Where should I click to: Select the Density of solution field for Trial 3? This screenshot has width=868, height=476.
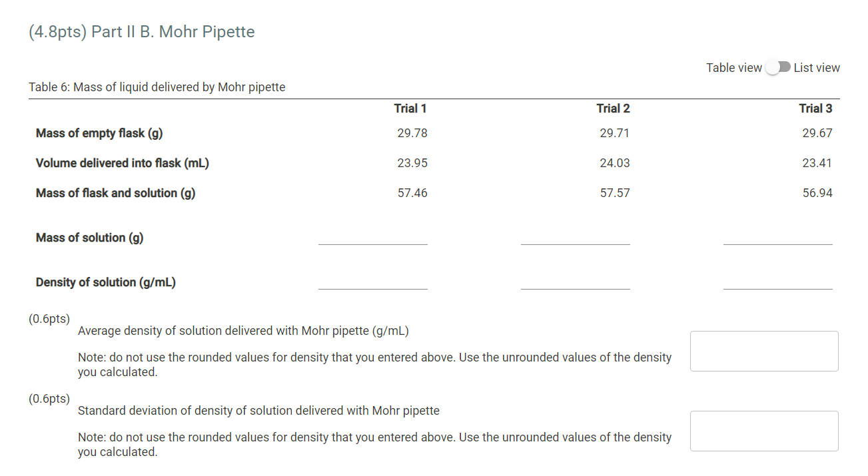coord(777,286)
